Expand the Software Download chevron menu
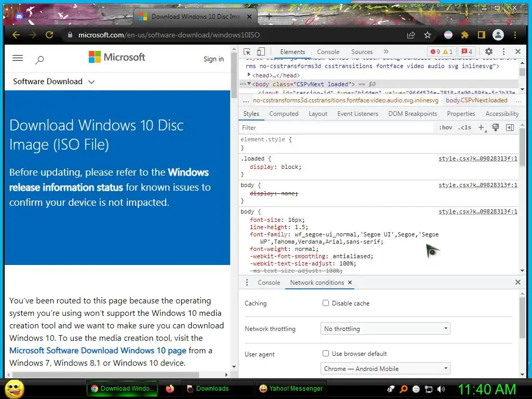The width and height of the screenshot is (532, 399). (91, 82)
